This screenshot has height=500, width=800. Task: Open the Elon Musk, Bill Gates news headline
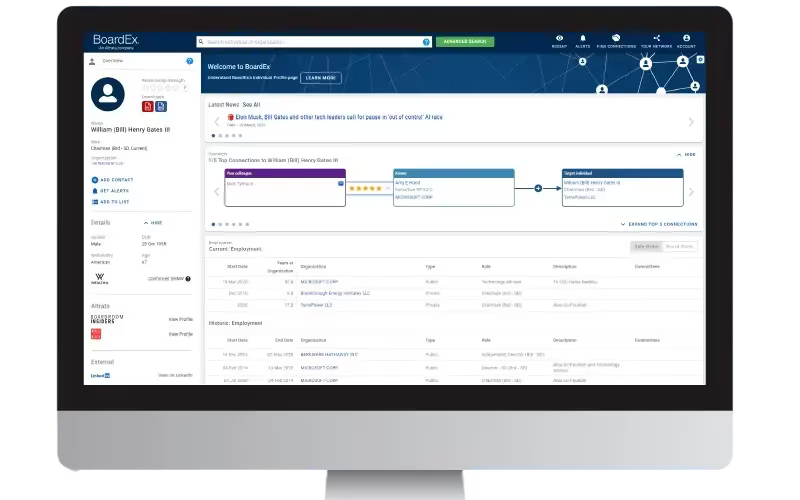coord(339,117)
